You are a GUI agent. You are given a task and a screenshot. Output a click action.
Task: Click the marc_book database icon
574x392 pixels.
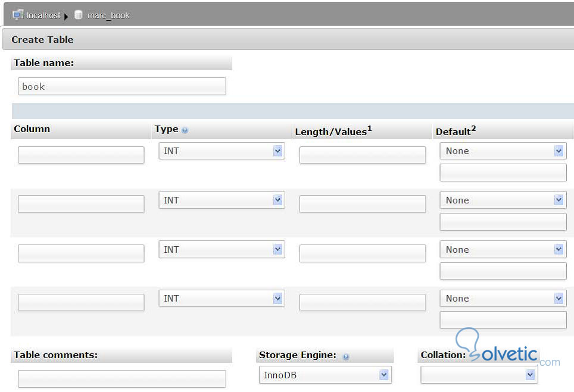(x=79, y=15)
